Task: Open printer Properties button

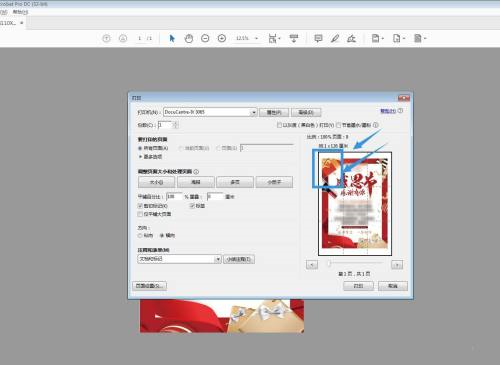Action: coord(274,112)
